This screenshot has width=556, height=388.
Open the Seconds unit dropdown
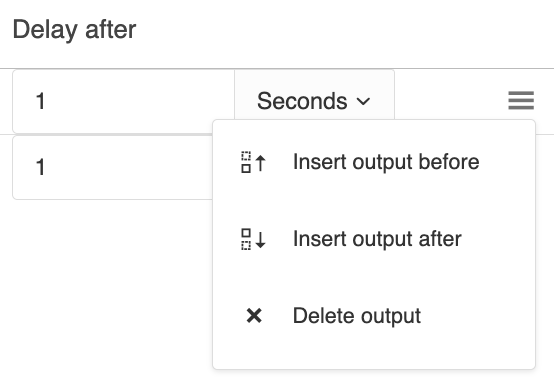315,101
